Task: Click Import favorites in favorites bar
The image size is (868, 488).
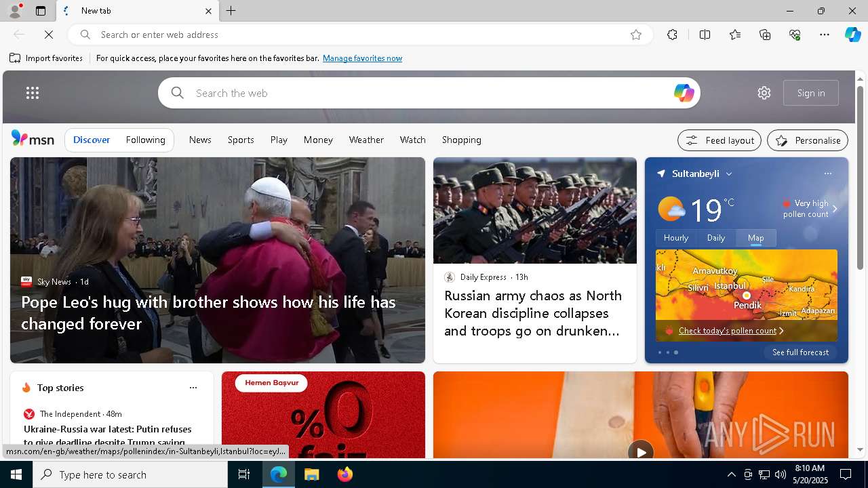Action: [46, 58]
